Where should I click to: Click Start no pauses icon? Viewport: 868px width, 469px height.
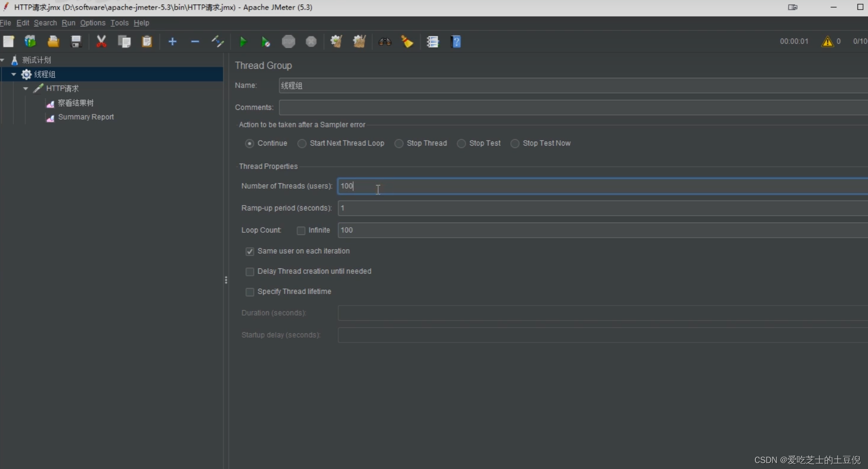pos(265,42)
